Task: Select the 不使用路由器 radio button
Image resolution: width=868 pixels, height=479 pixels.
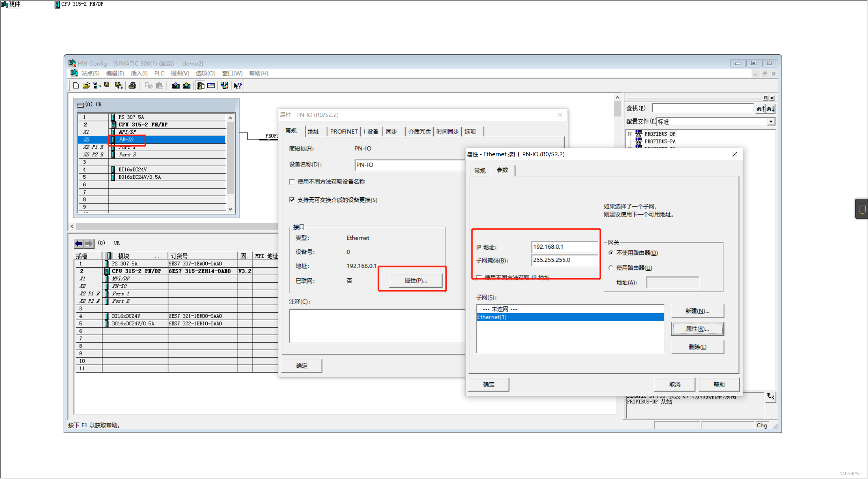Action: coord(611,253)
